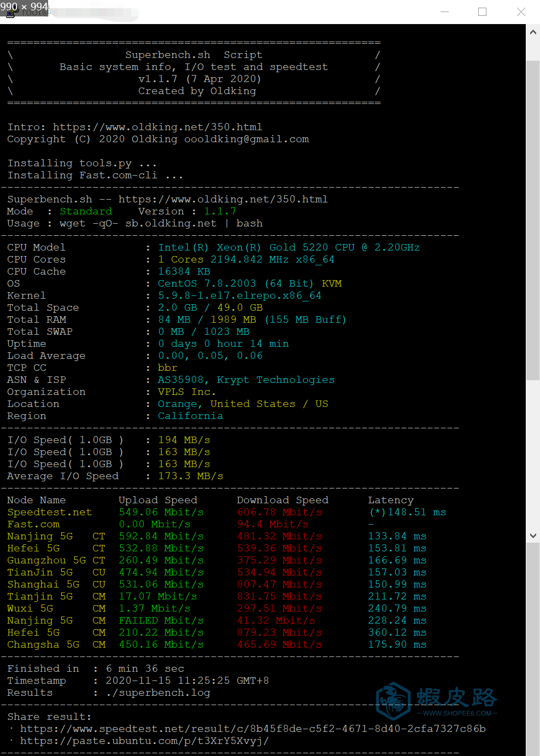
Task: Click the 'FAILED Mbit/s' upload entry
Action: point(161,620)
